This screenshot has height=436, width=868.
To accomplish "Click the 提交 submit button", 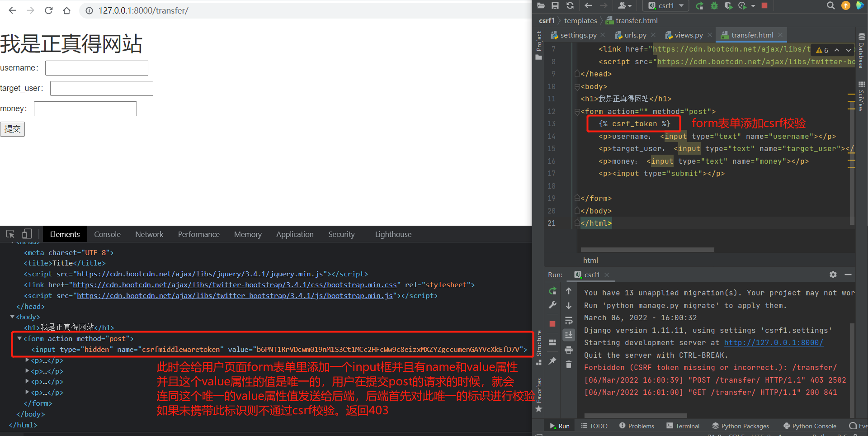I will coord(13,129).
